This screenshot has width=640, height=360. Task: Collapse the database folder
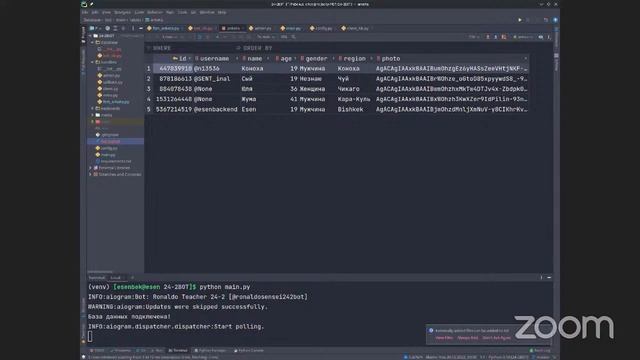click(93, 42)
